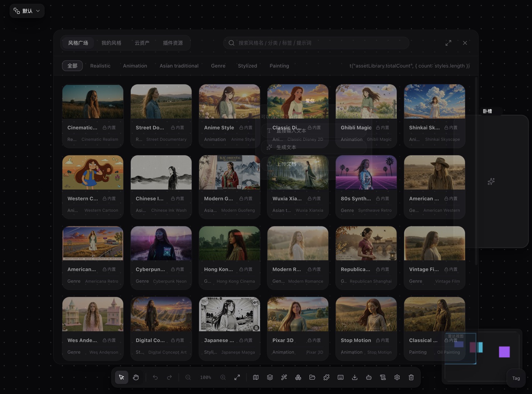Open the 默认 dropdown at top left
This screenshot has height=394, width=532.
coord(27,11)
